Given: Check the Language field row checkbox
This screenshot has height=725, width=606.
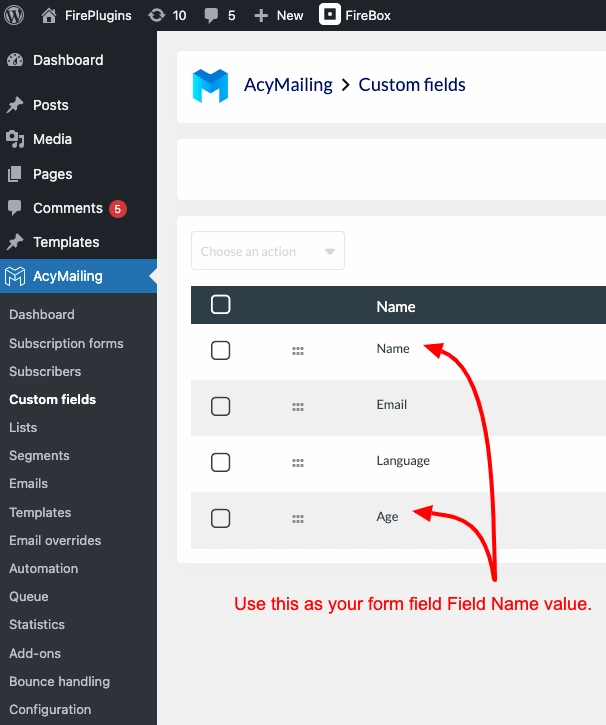Looking at the screenshot, I should click(x=220, y=462).
